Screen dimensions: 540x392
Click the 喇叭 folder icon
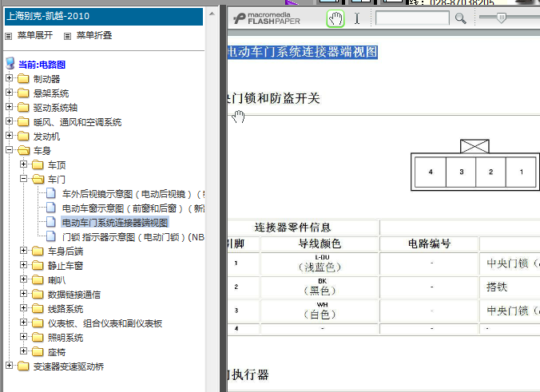[38, 280]
